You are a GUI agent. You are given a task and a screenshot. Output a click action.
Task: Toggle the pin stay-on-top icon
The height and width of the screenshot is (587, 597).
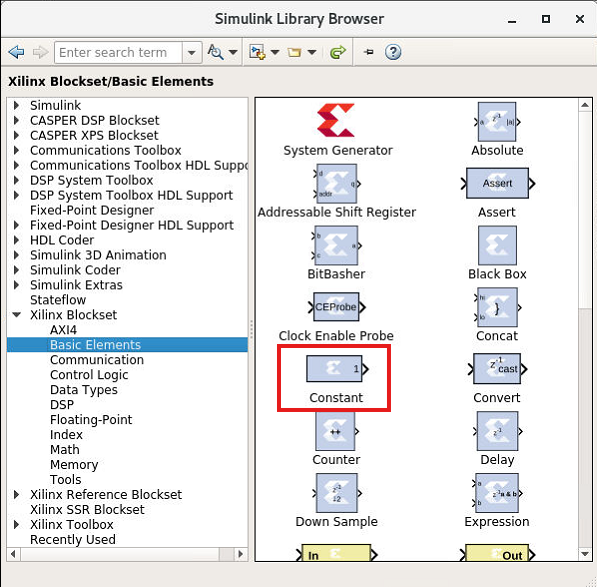(368, 52)
